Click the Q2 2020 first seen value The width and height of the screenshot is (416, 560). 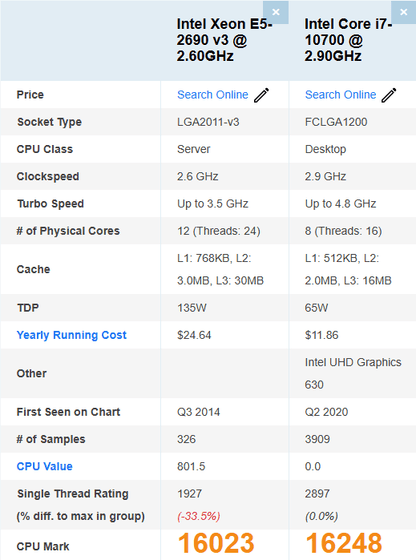tap(326, 412)
